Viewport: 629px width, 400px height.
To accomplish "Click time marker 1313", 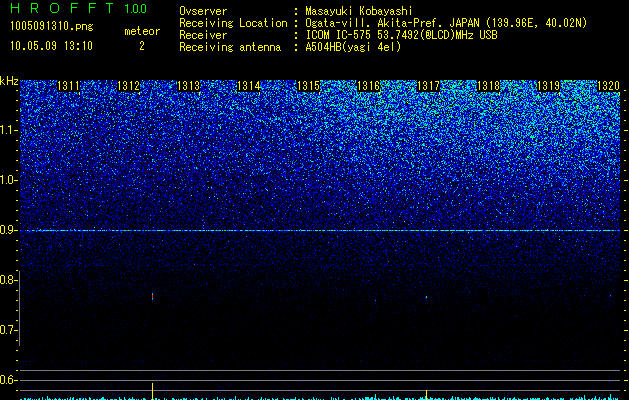I will pos(189,86).
